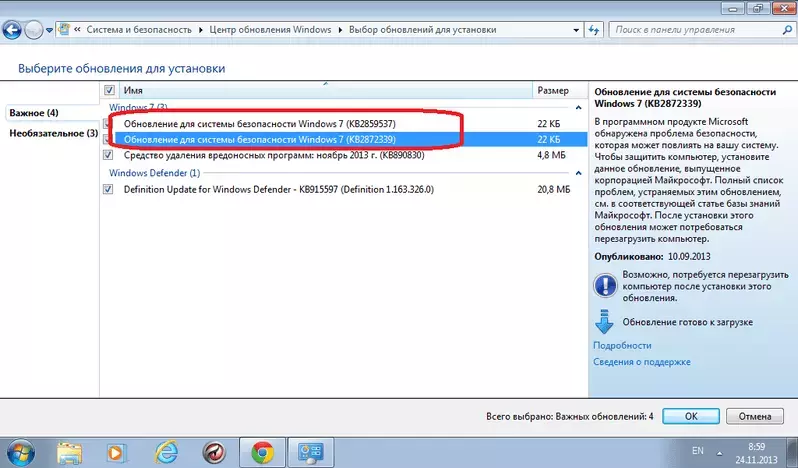The height and width of the screenshot is (468, 798).
Task: Open address bar history dropdown
Action: [x=576, y=30]
